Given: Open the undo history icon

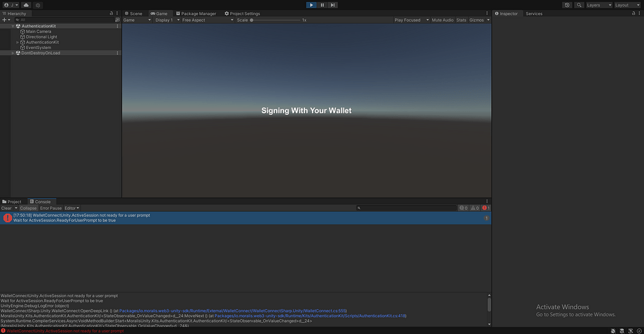Looking at the screenshot, I should point(567,5).
